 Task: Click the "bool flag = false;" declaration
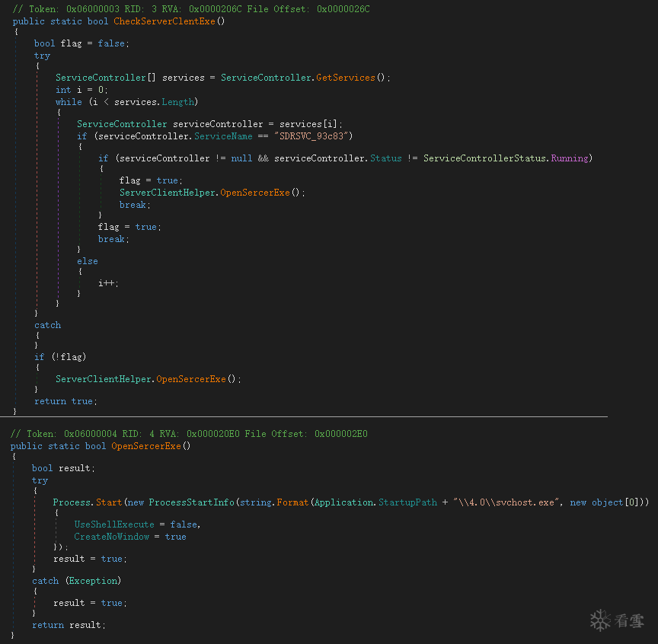(81, 43)
